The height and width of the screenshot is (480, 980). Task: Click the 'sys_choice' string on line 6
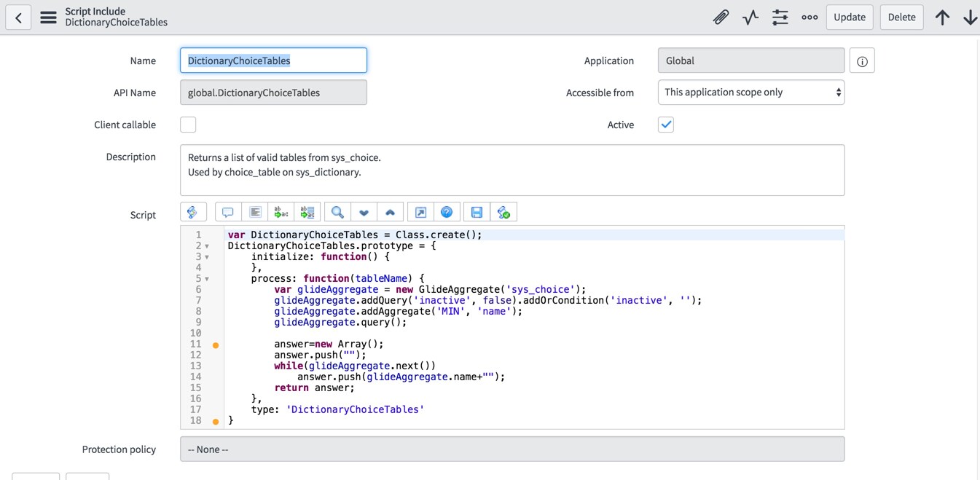(x=539, y=289)
